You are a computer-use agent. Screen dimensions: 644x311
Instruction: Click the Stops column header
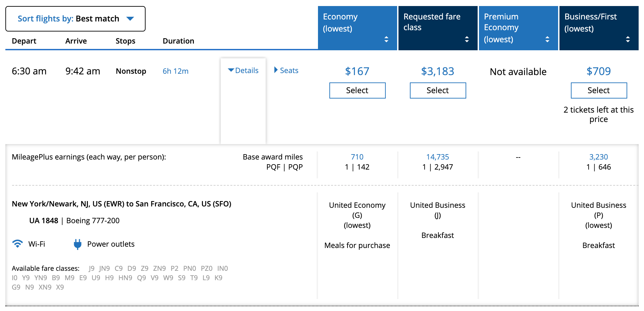125,41
